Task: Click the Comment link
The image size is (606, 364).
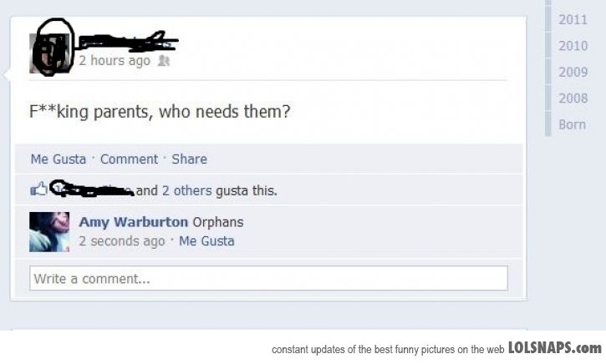Action: point(129,159)
